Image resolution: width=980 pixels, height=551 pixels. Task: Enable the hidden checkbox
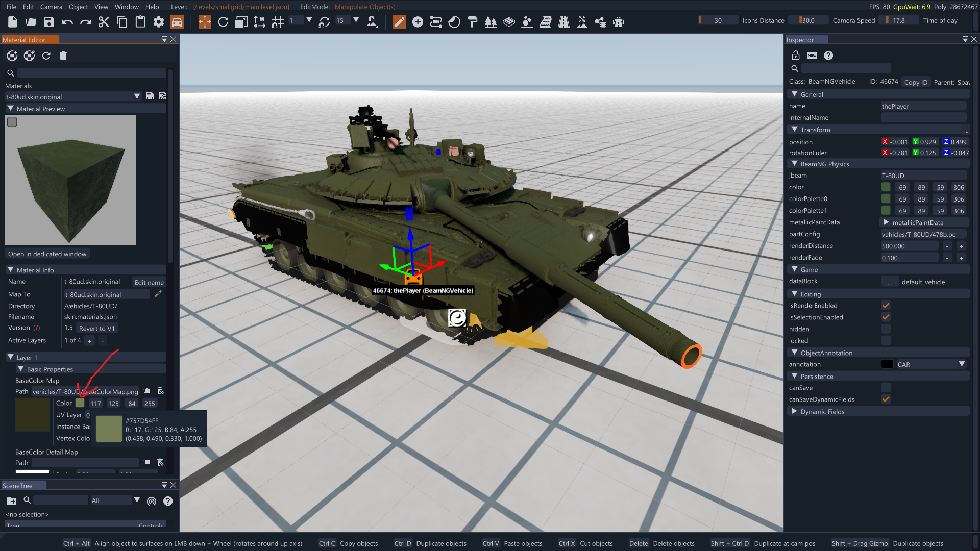886,329
